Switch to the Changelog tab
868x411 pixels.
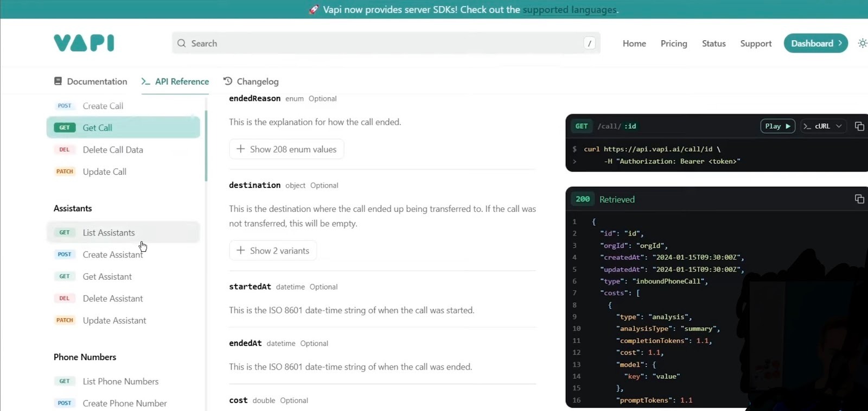click(251, 81)
